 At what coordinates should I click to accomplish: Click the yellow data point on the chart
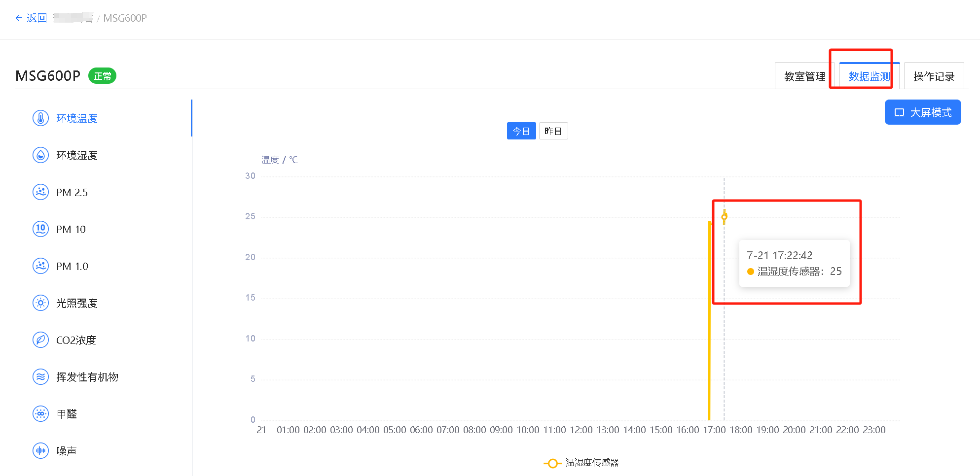[x=724, y=216]
